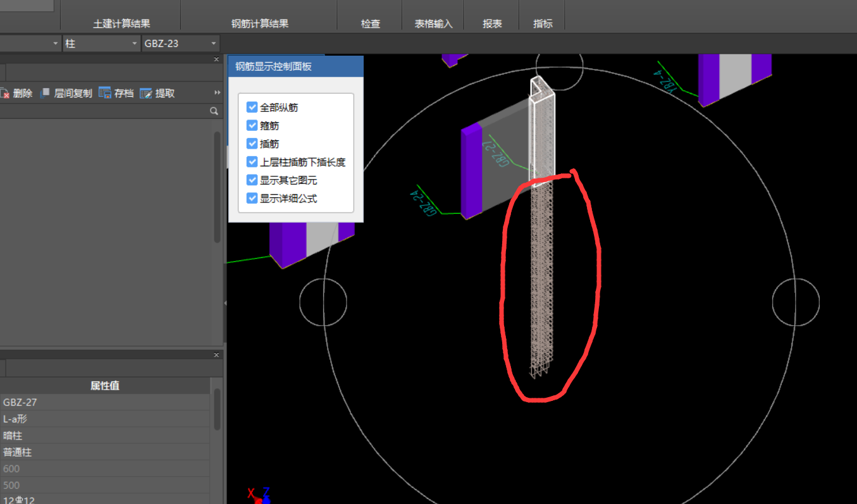Click the left orbit circle handle
Viewport: 857px width, 504px height.
323,302
